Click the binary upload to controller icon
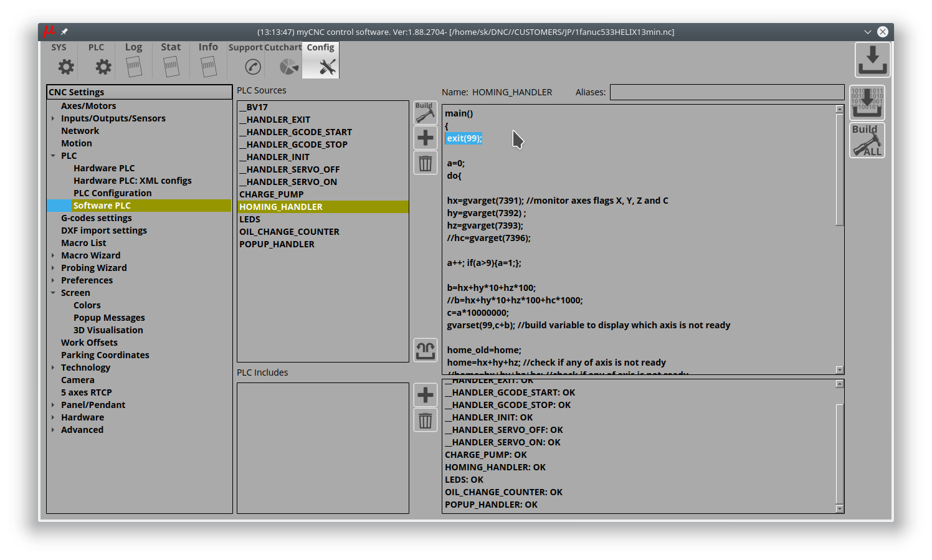 [x=867, y=103]
